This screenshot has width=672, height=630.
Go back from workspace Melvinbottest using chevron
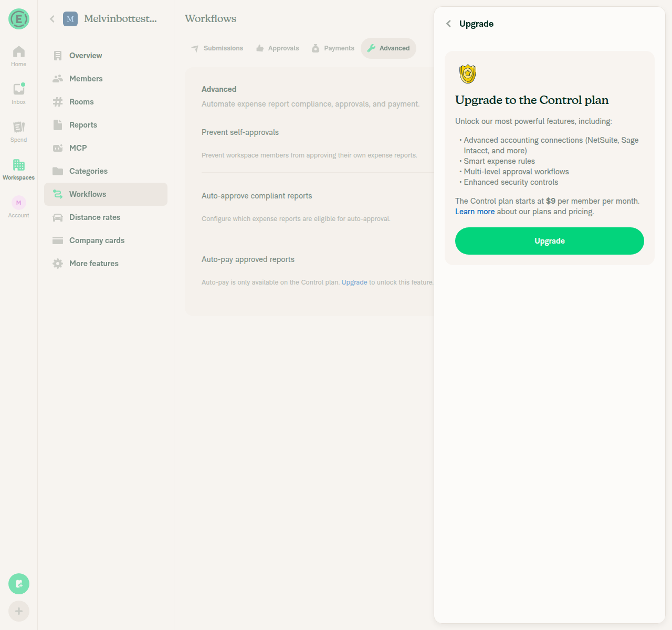pos(52,19)
